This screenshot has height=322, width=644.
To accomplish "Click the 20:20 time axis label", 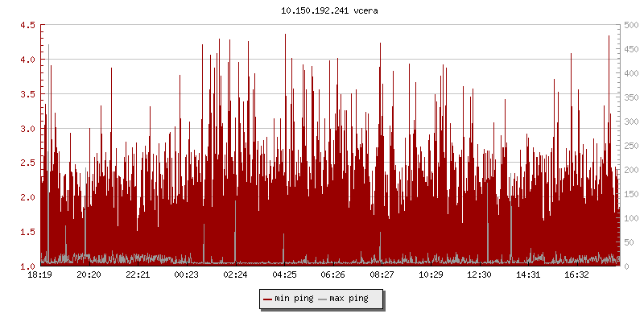I will (x=89, y=275).
